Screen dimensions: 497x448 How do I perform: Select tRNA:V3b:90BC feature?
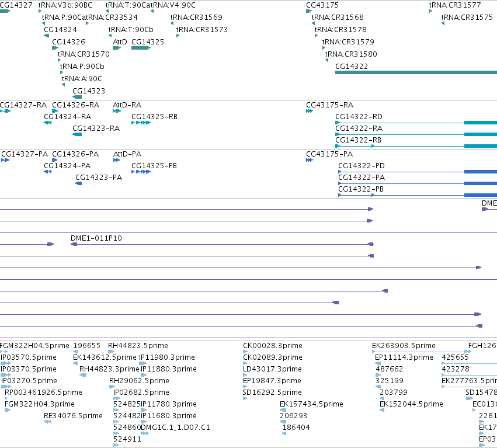pos(40,12)
